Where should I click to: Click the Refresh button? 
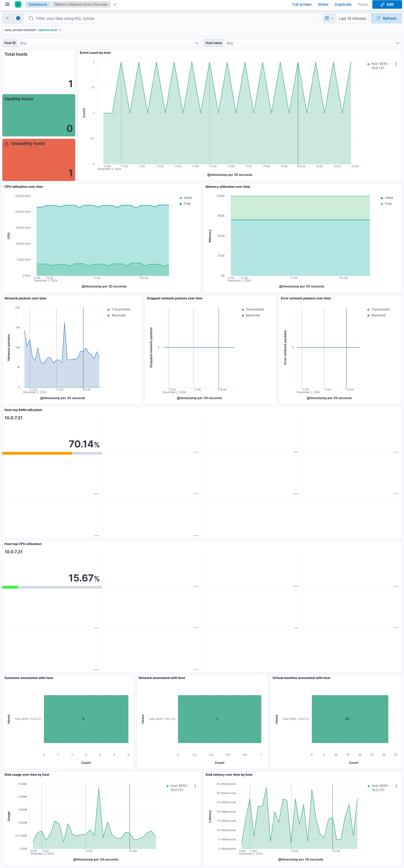(386, 18)
